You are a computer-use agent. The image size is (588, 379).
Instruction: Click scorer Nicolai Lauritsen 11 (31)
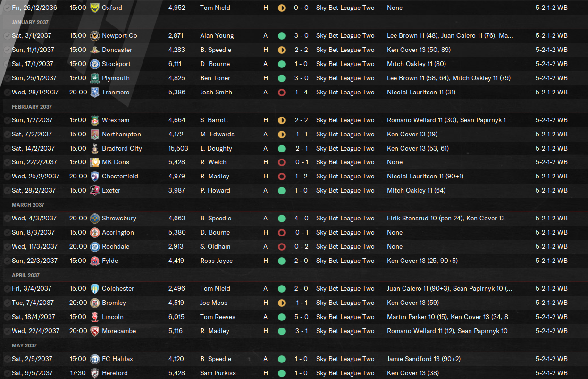pos(421,93)
